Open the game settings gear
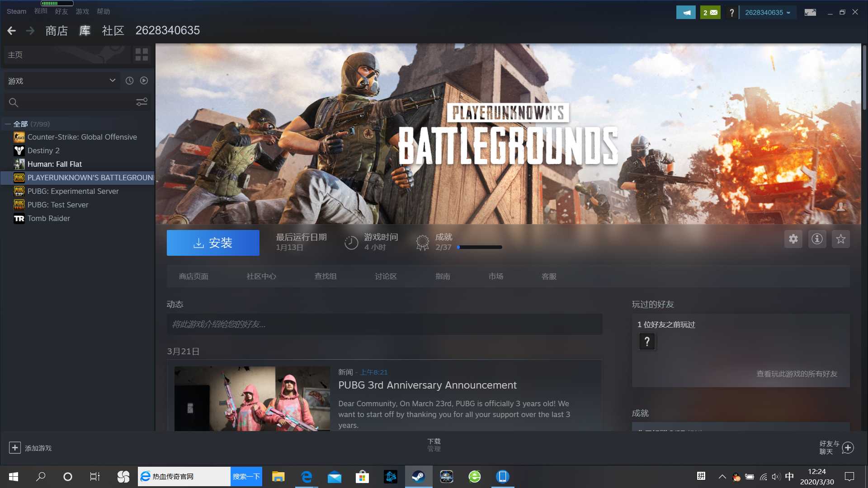The height and width of the screenshot is (488, 868). [x=793, y=239]
